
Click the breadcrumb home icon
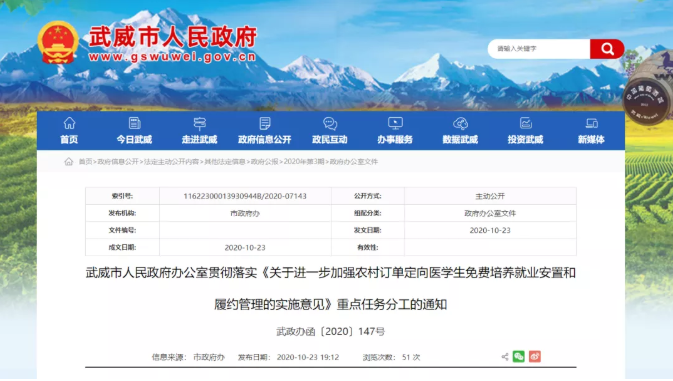(x=69, y=162)
